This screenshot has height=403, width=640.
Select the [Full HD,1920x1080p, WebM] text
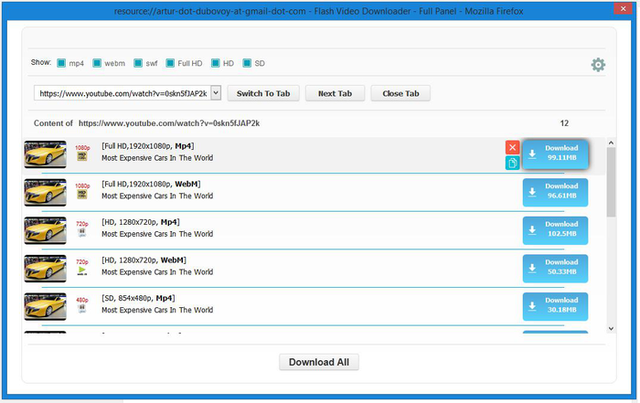[151, 184]
